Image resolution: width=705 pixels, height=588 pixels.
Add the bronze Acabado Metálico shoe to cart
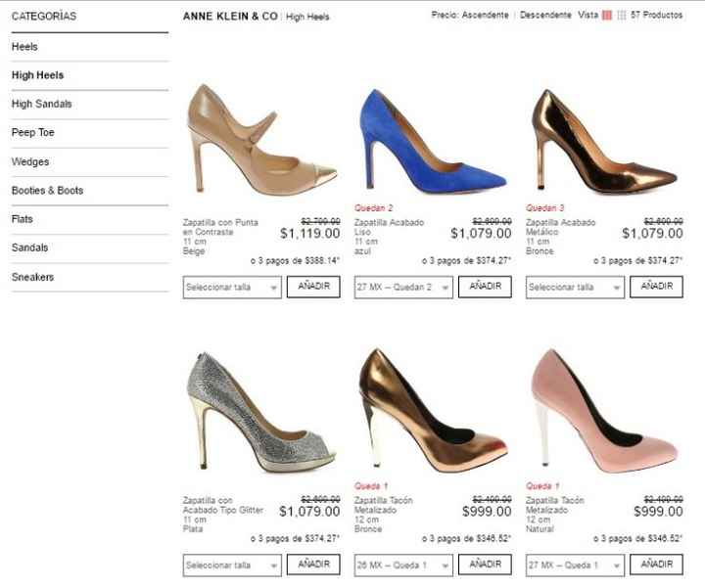pos(656,287)
